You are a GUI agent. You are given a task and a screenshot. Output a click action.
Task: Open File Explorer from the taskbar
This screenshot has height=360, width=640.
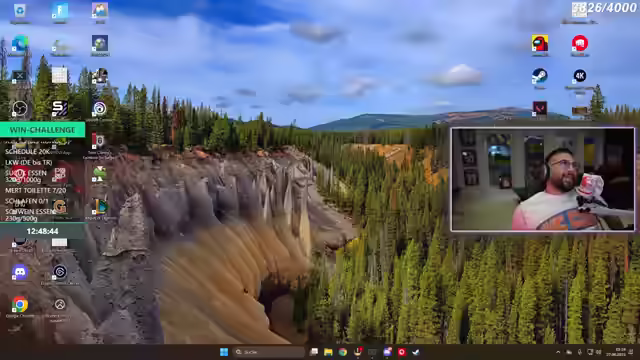[x=328, y=352]
